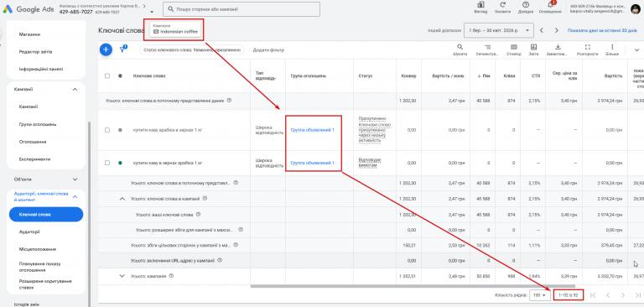Open the account selector dropdown arrow
Image resolution: width=644 pixels, height=307 pixels.
[152, 13]
